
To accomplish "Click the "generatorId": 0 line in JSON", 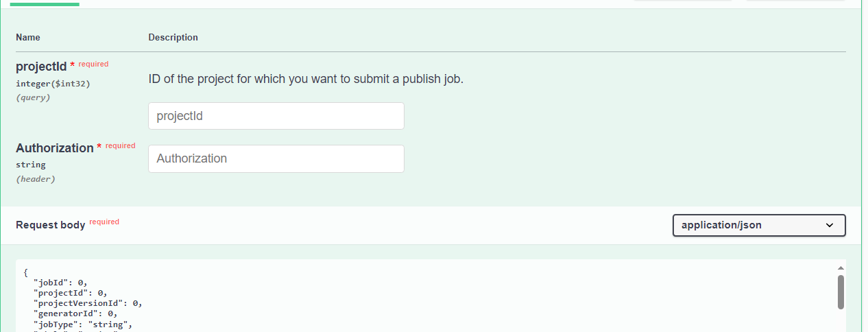I will pyautogui.click(x=75, y=313).
